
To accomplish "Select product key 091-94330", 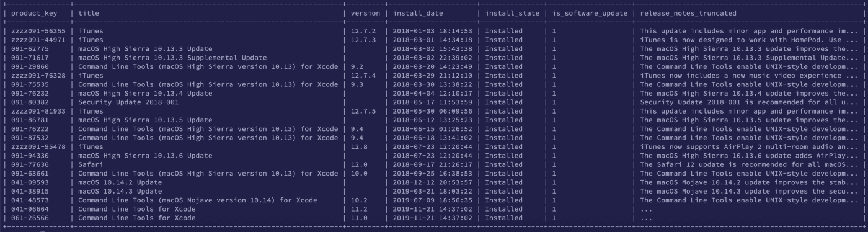I will point(30,156).
